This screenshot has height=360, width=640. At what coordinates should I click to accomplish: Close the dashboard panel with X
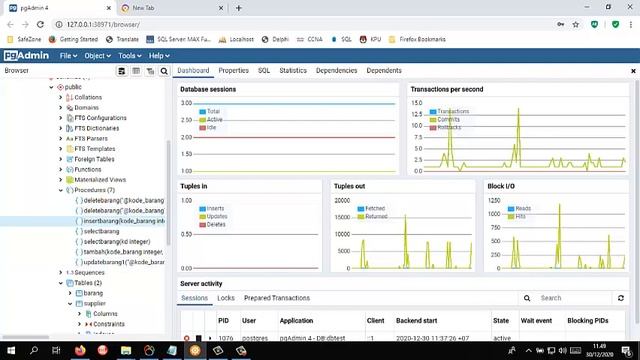click(633, 71)
